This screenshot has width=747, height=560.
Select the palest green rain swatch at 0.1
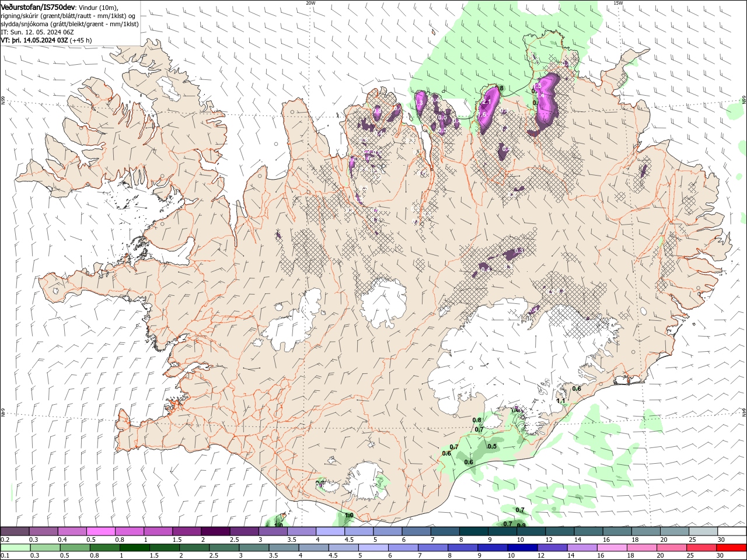(x=15, y=548)
